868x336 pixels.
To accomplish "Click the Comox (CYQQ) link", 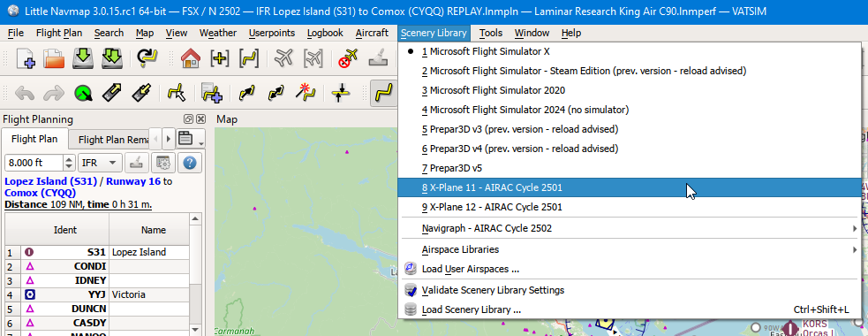I will [40, 193].
